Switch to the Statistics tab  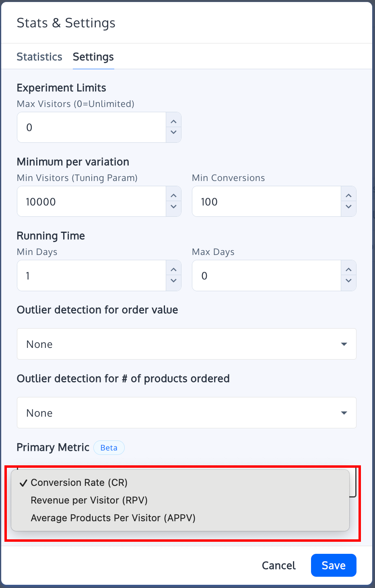pyautogui.click(x=39, y=57)
